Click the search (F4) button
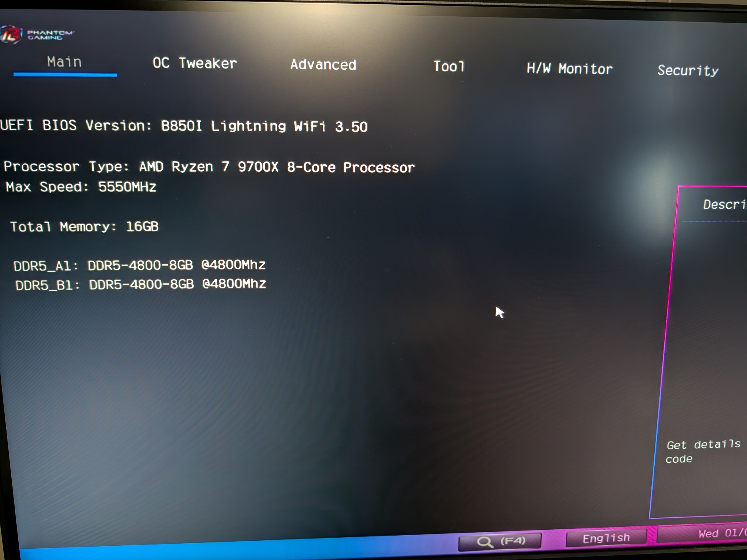The height and width of the screenshot is (560, 747). [x=500, y=541]
